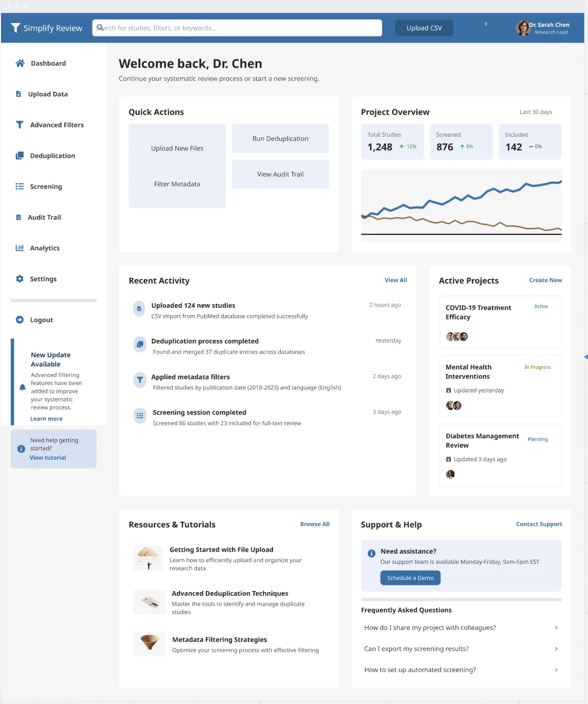Screen dimensions: 588x704
Task: Click the View Audit Trail quick action
Action: click(x=280, y=174)
